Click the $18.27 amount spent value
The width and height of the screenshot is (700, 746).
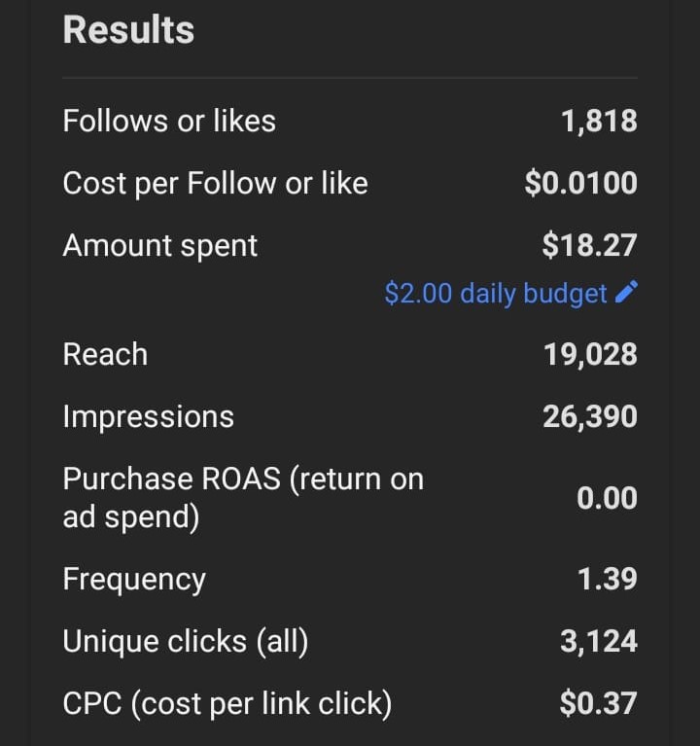pos(589,245)
